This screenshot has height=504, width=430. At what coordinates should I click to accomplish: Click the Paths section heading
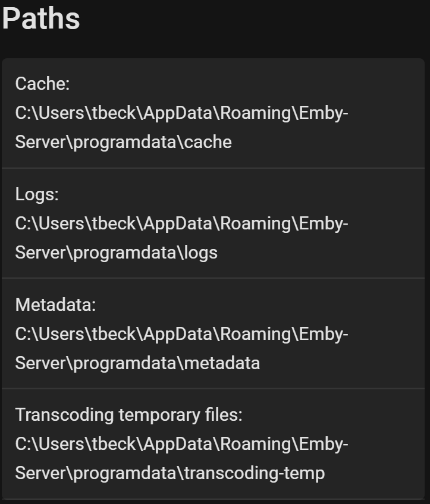[40, 19]
